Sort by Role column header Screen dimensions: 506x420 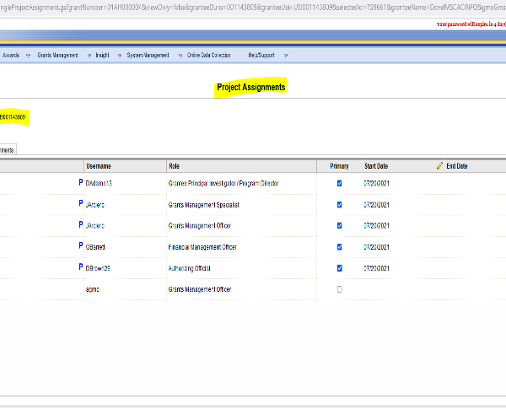pos(175,166)
